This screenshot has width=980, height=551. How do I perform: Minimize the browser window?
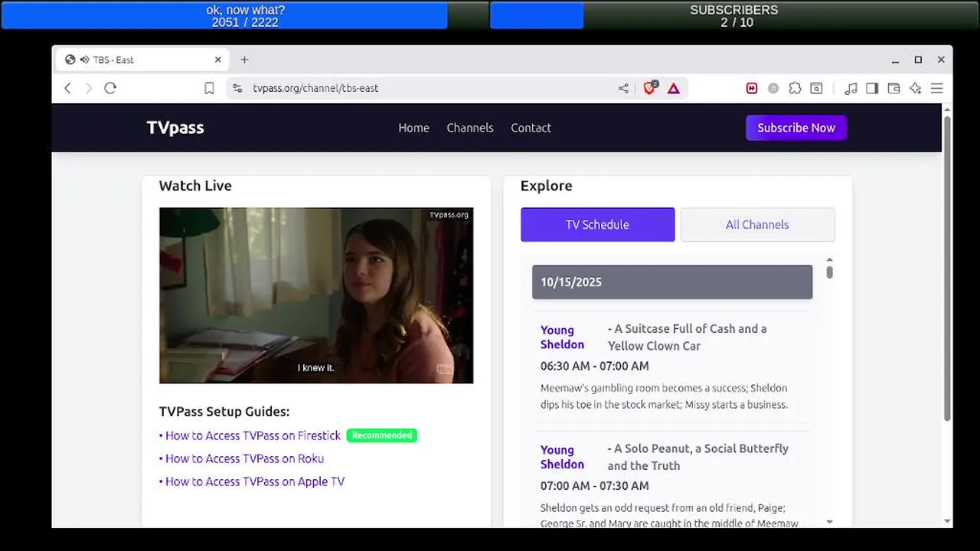pyautogui.click(x=895, y=60)
